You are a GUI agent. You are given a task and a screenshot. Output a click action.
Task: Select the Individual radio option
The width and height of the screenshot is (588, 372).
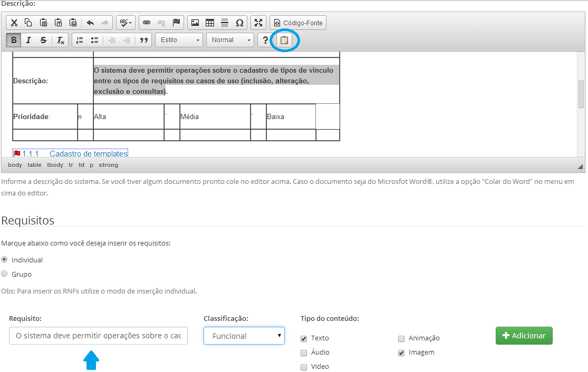pos(5,260)
